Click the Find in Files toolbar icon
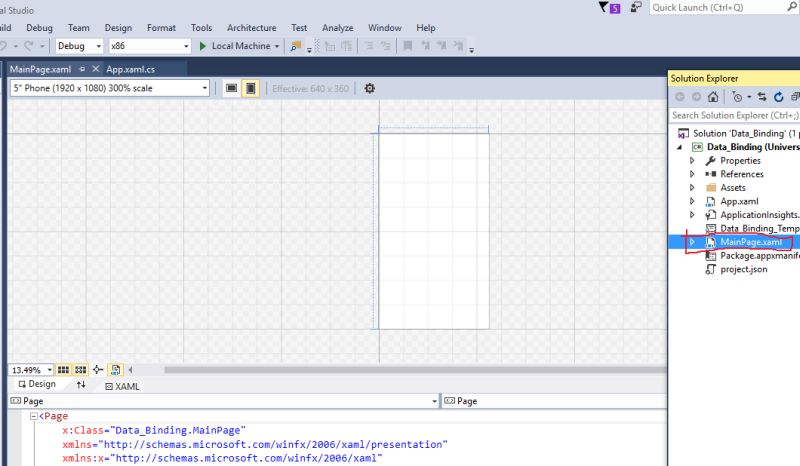This screenshot has height=466, width=800. [x=295, y=46]
